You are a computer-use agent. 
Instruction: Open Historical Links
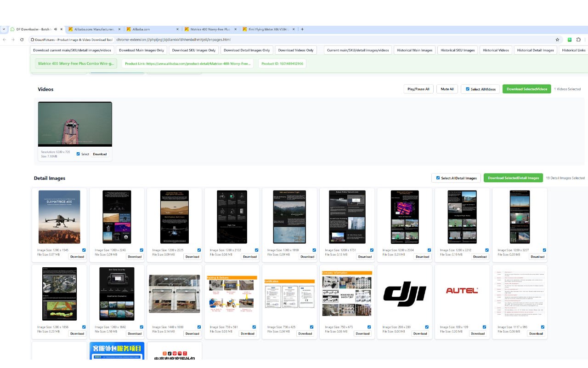(574, 50)
